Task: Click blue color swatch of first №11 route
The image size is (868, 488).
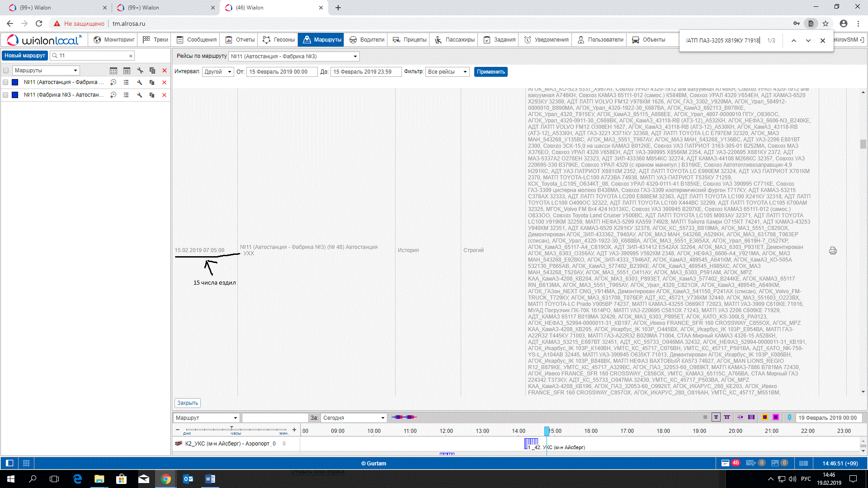Action: [15, 82]
